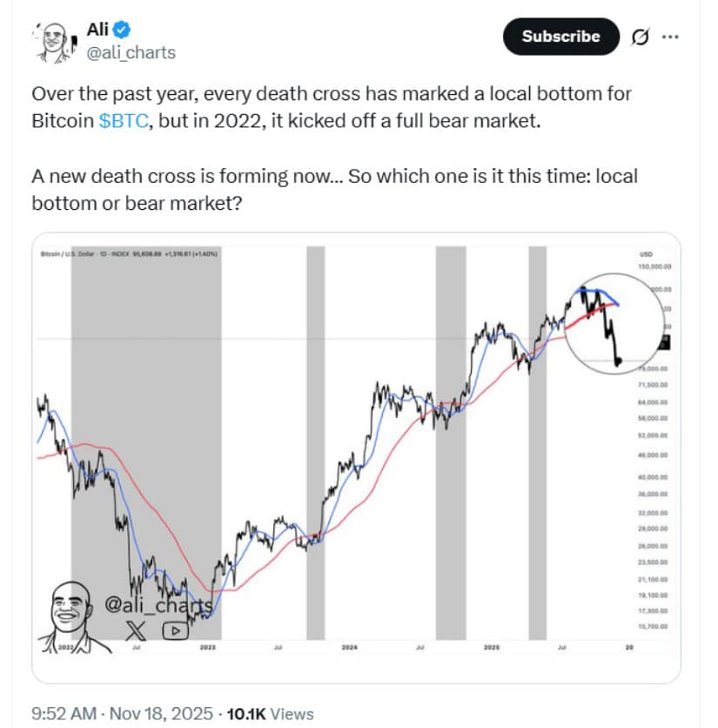Click the @ali_charts watermark text in chart
This screenshot has height=728, width=718.
(158, 603)
